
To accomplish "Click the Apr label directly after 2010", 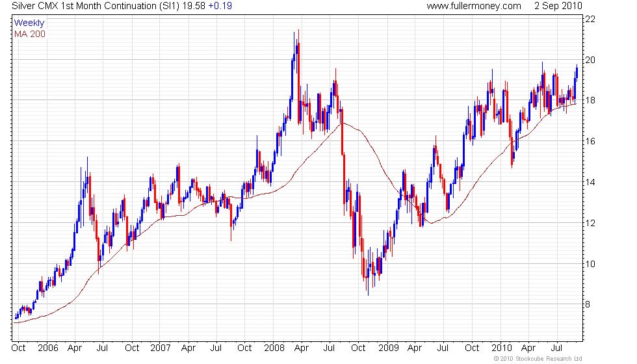I will (x=528, y=348).
